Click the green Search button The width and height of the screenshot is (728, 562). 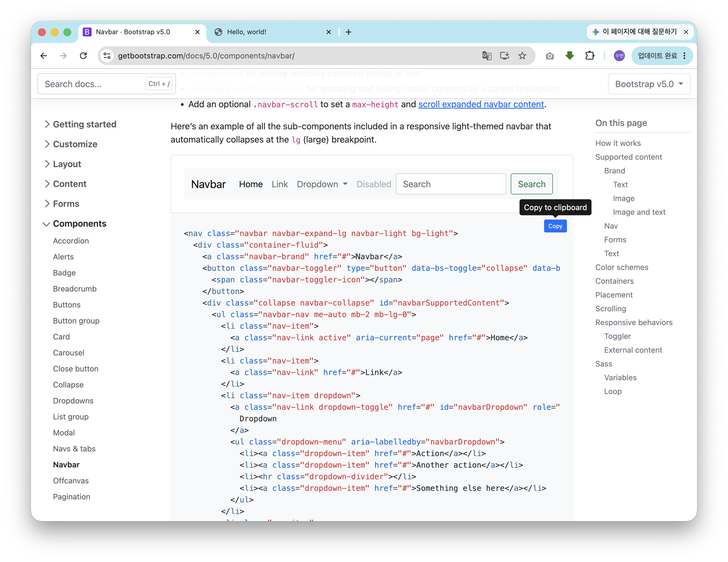[531, 184]
